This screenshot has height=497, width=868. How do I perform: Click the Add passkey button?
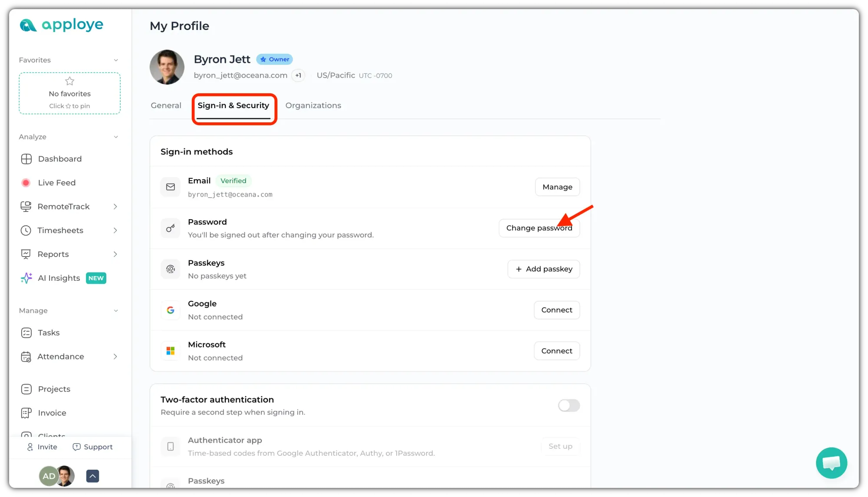pyautogui.click(x=544, y=269)
